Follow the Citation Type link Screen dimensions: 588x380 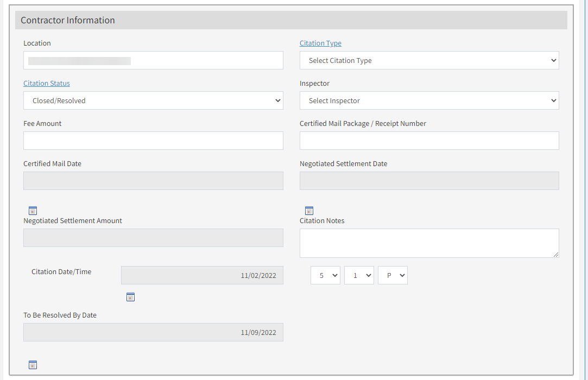[320, 43]
